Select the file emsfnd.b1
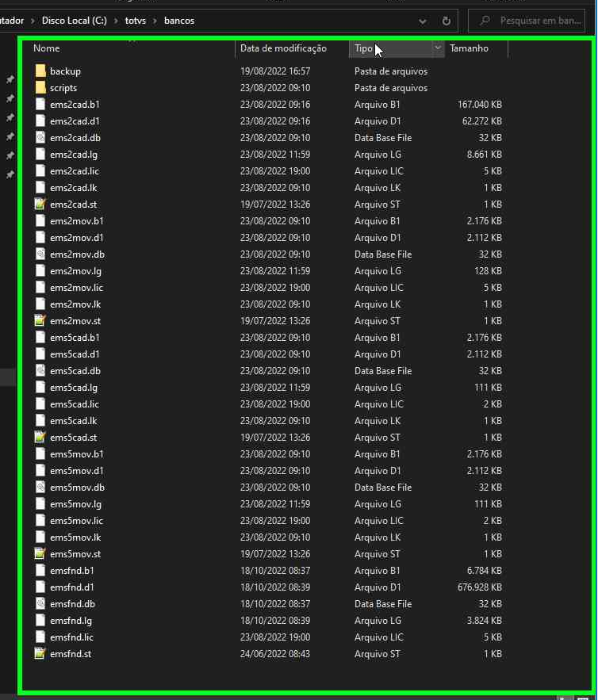 tap(72, 571)
